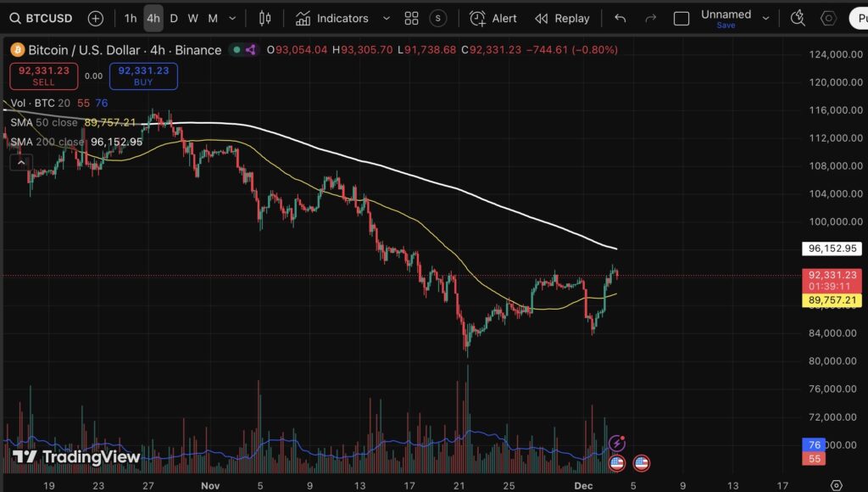The height and width of the screenshot is (492, 868).
Task: Redo the last chart action
Action: pos(650,18)
